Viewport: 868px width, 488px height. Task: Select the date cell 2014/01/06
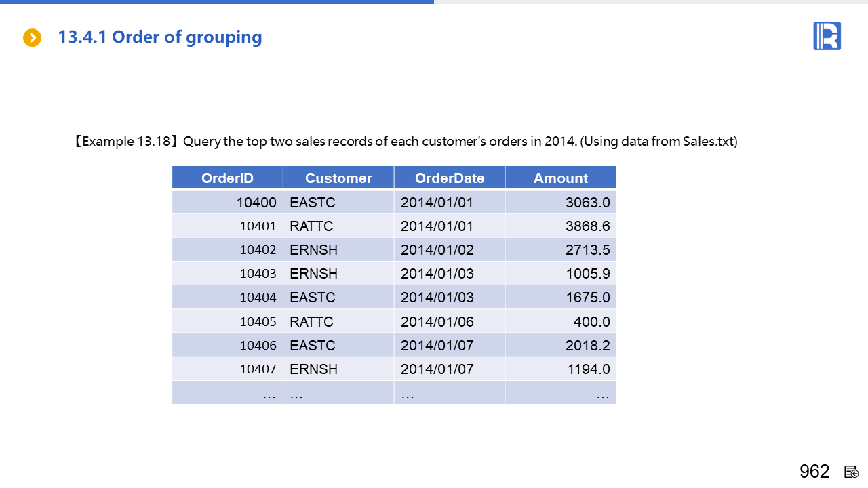(437, 321)
